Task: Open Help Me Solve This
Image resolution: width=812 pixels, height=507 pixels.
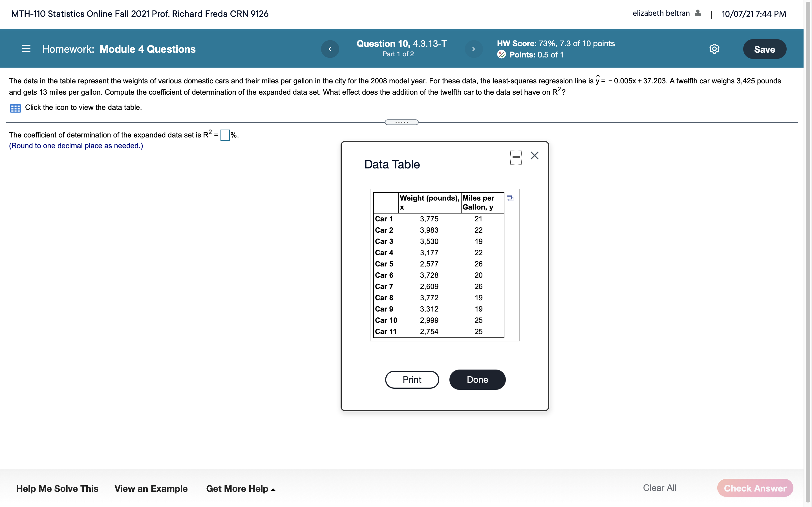Action: pyautogui.click(x=57, y=489)
